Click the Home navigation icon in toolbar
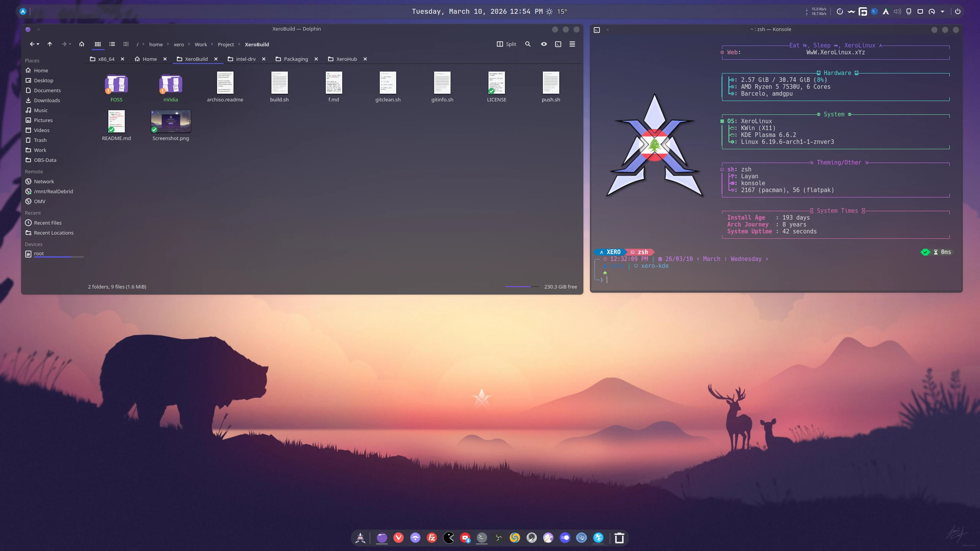Screen dimensions: 980x551 [x=82, y=44]
